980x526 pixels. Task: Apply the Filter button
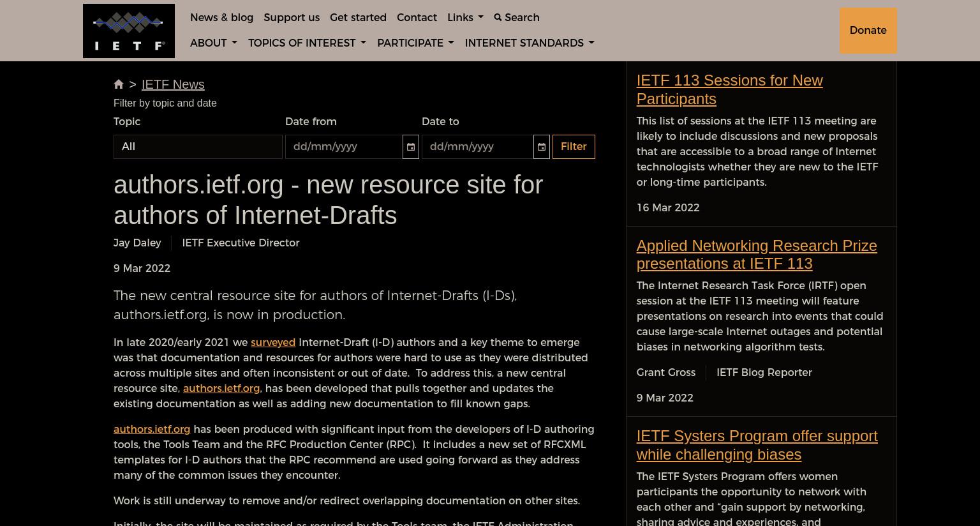tap(574, 147)
